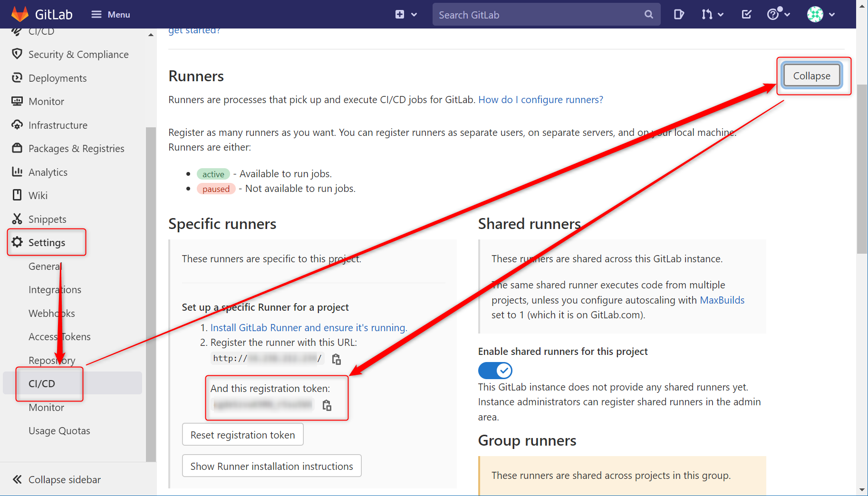Click the Collapse sidebar chevrons icon
Viewport: 868px width, 496px height.
coord(17,479)
